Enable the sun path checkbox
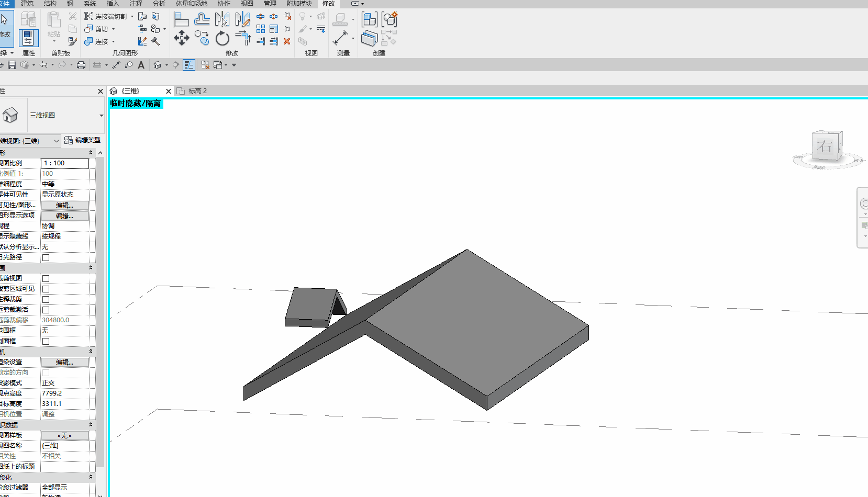Viewport: 868px width, 497px height. click(x=46, y=257)
